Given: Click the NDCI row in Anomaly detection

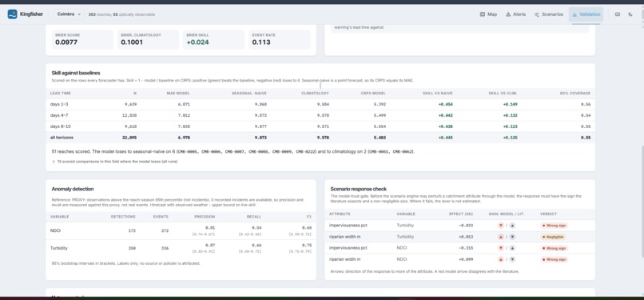Looking at the screenshot, I should (181, 231).
